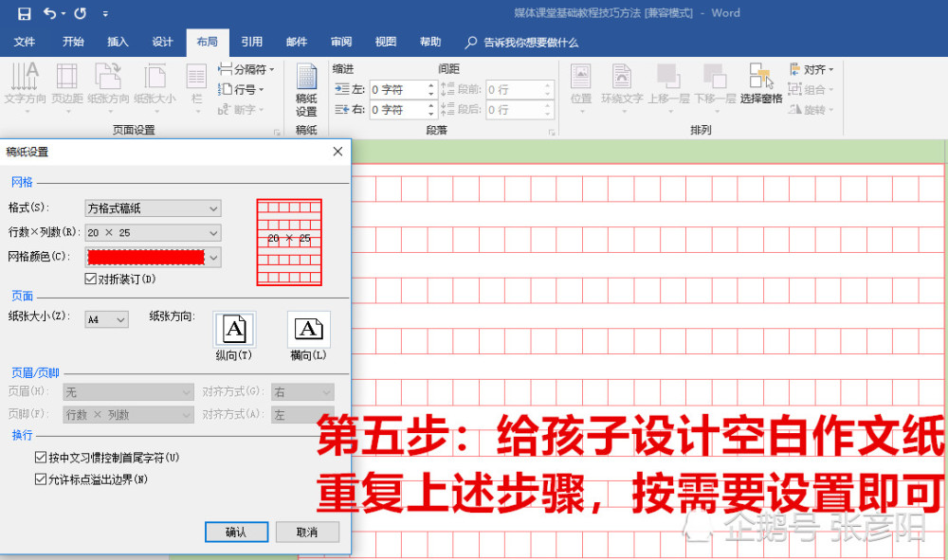Select 横向 (Landscape) orientation in dialog
This screenshot has width=948, height=560.
point(308,329)
